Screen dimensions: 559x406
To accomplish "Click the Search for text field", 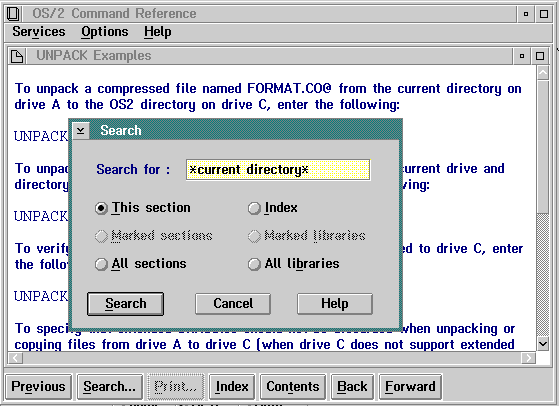I will (x=278, y=170).
